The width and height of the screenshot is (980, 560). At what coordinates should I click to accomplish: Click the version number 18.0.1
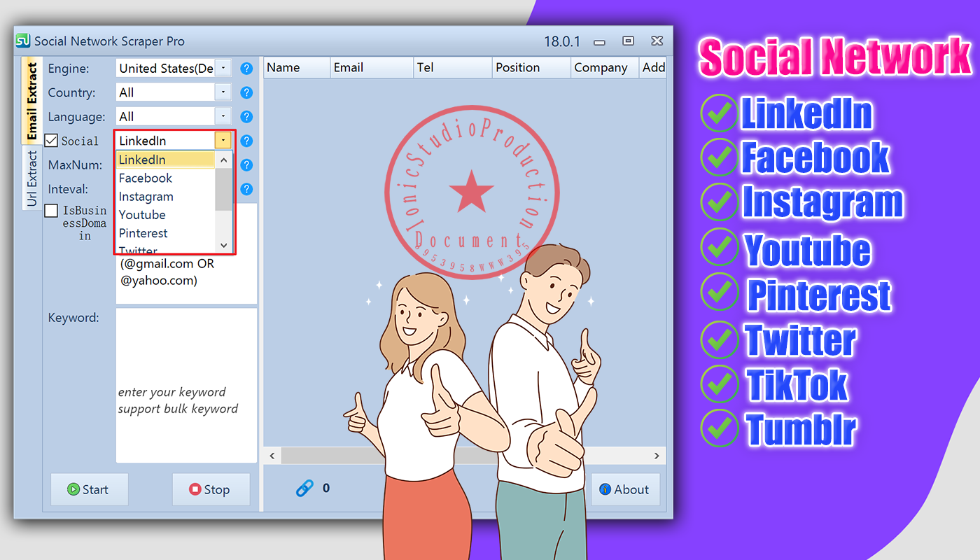(x=562, y=41)
